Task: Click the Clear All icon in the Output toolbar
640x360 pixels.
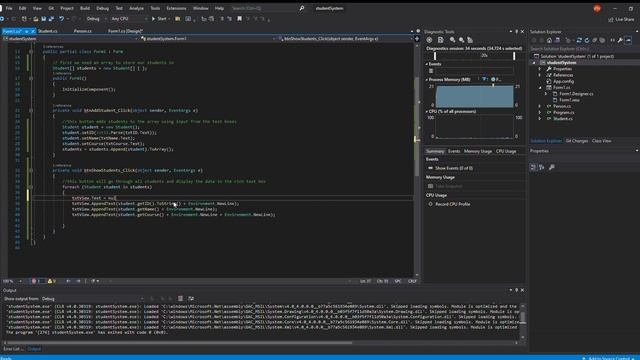Action: (180, 299)
